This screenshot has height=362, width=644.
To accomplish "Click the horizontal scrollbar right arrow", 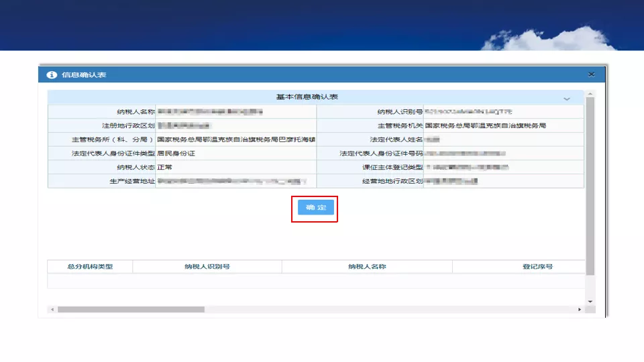I will [580, 310].
